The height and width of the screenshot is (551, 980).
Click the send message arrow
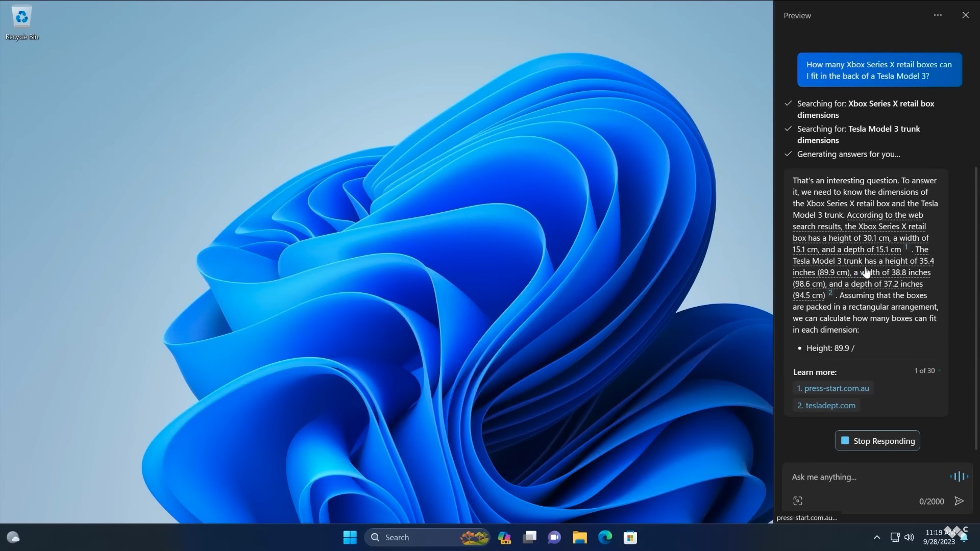pos(959,501)
